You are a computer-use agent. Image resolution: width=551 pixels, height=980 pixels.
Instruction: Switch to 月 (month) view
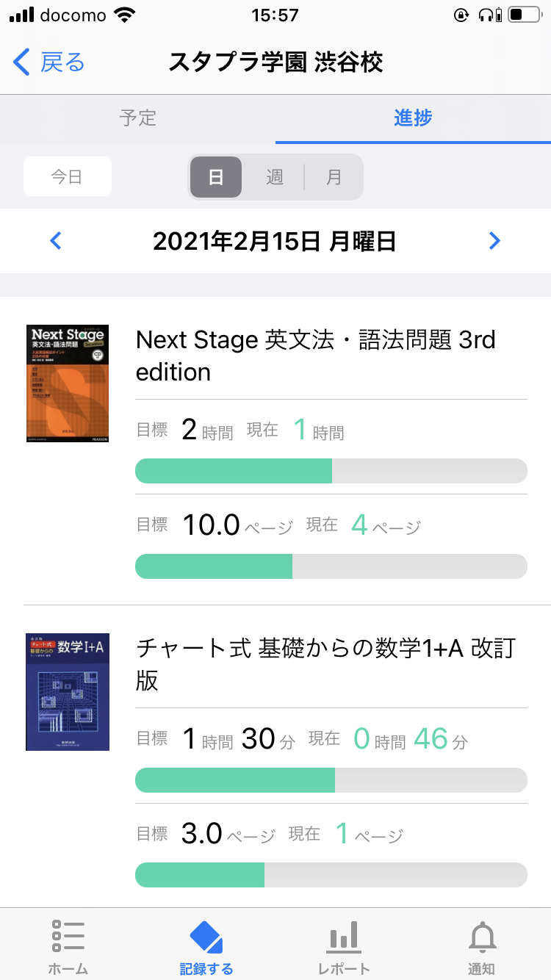[334, 177]
